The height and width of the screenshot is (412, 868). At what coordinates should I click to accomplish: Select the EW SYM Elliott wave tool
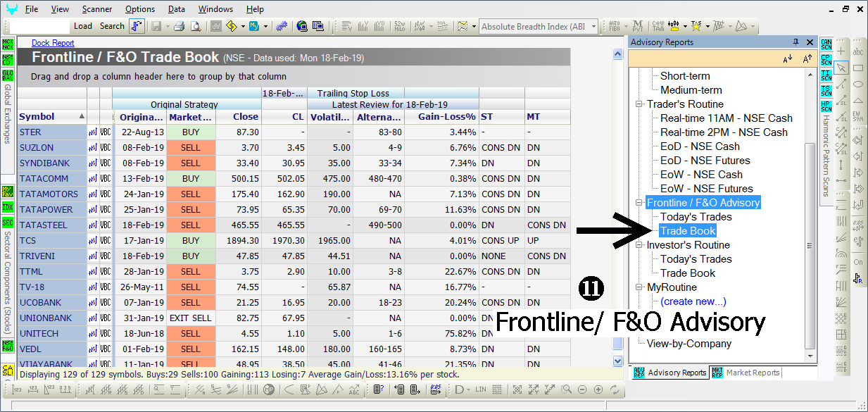(x=858, y=115)
